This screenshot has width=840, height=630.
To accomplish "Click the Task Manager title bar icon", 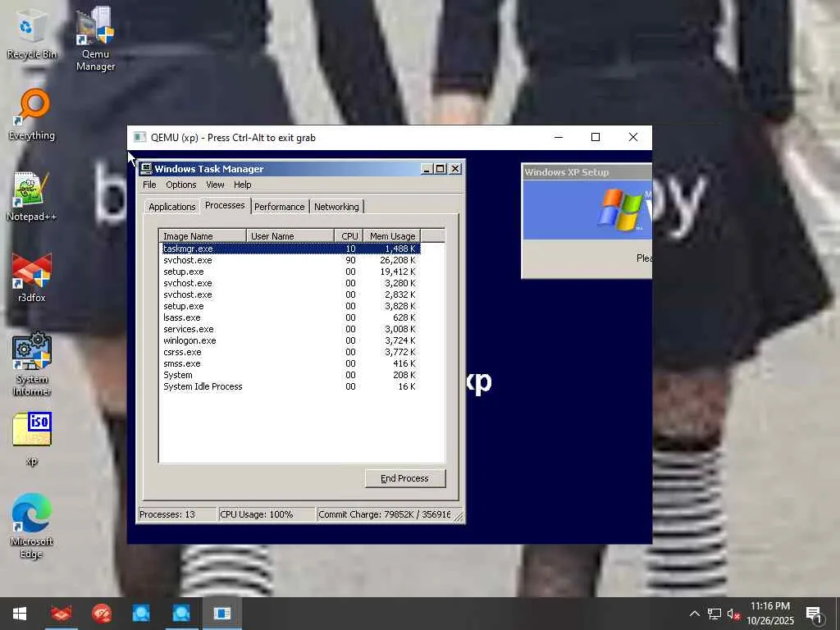I will [146, 169].
